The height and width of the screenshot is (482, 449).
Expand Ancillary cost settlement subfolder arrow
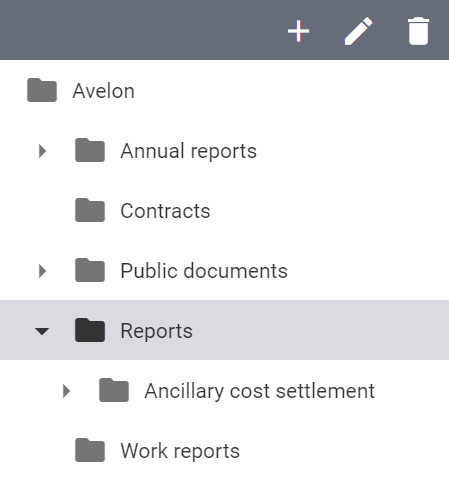point(66,391)
